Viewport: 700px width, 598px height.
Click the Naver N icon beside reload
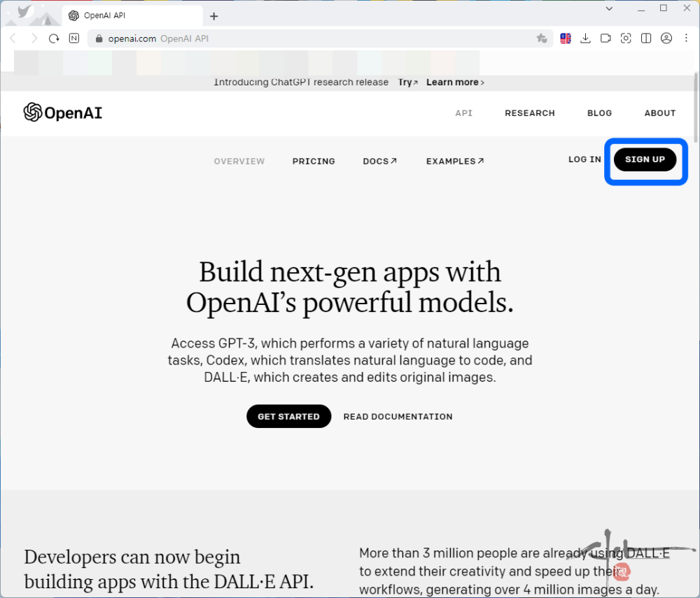coord(74,38)
